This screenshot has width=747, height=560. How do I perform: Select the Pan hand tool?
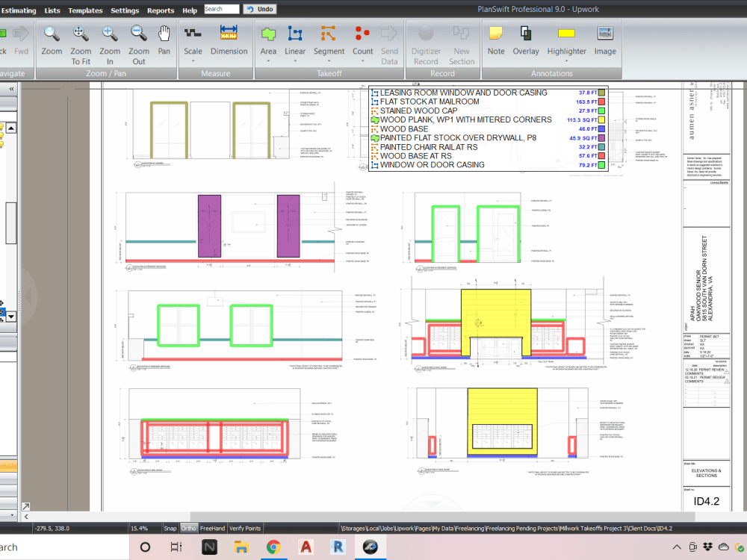click(x=164, y=40)
